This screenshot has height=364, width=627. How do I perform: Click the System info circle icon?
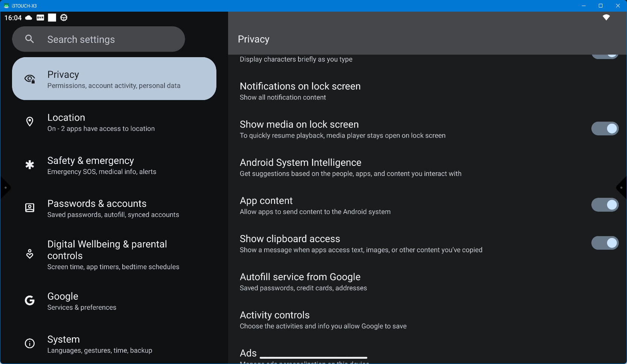[30, 344]
